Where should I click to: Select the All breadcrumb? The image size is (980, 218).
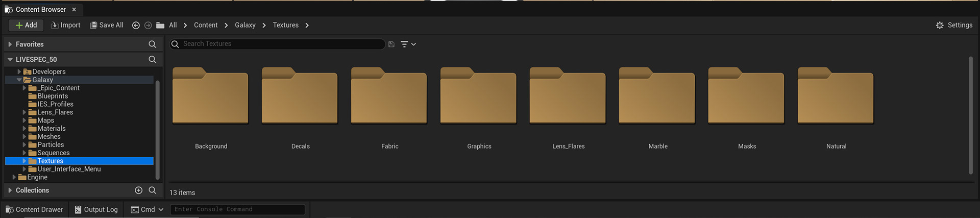tap(173, 25)
